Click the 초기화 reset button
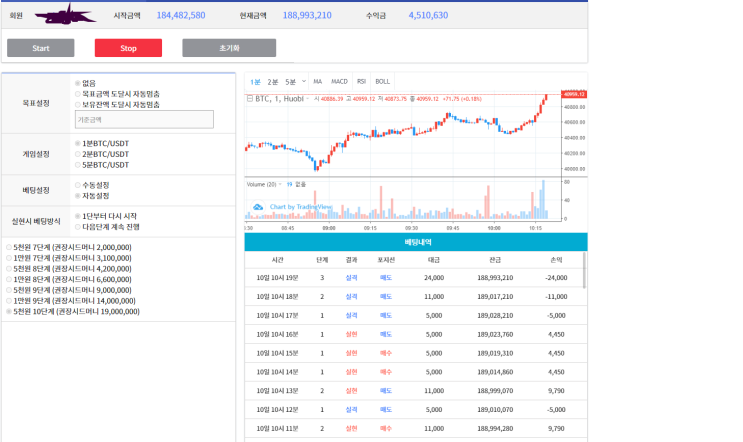Screen dimensions: 743x442 pos(229,48)
